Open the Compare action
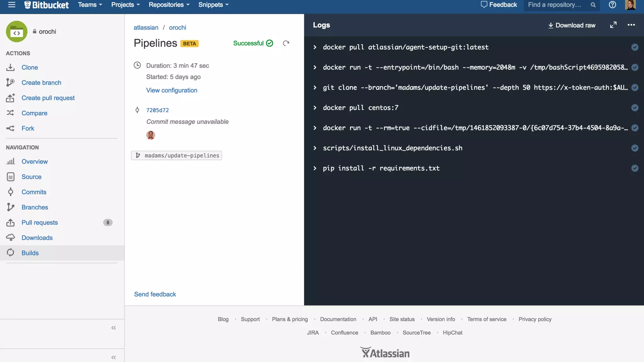The width and height of the screenshot is (644, 362). coord(34,113)
